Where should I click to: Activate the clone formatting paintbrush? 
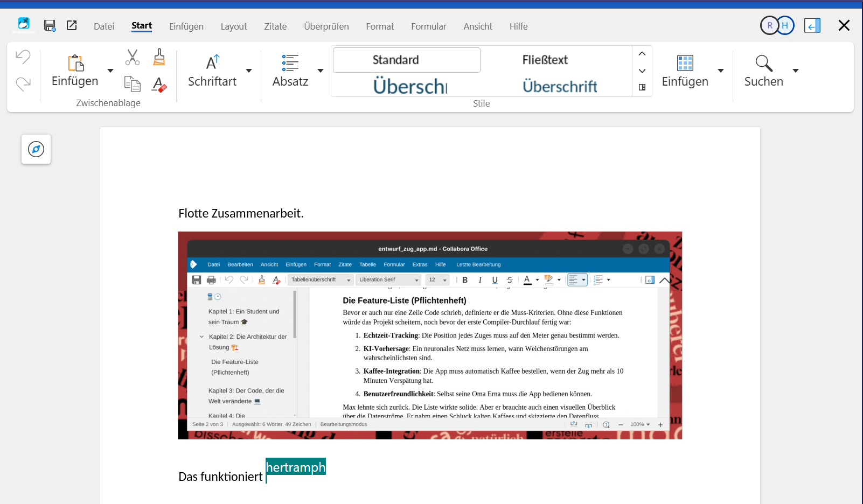159,57
